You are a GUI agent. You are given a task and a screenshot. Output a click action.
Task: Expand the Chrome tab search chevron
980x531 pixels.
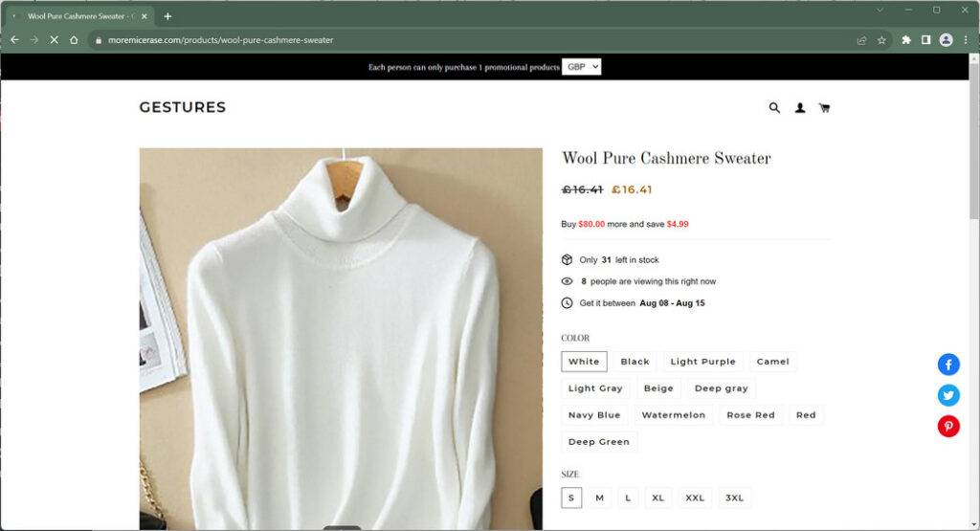coord(880,10)
